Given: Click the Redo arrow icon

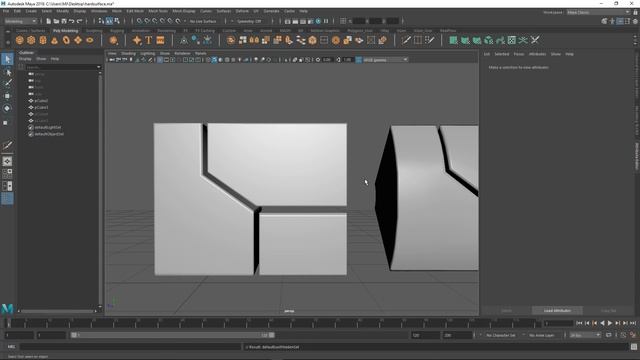Looking at the screenshot, I should point(80,21).
